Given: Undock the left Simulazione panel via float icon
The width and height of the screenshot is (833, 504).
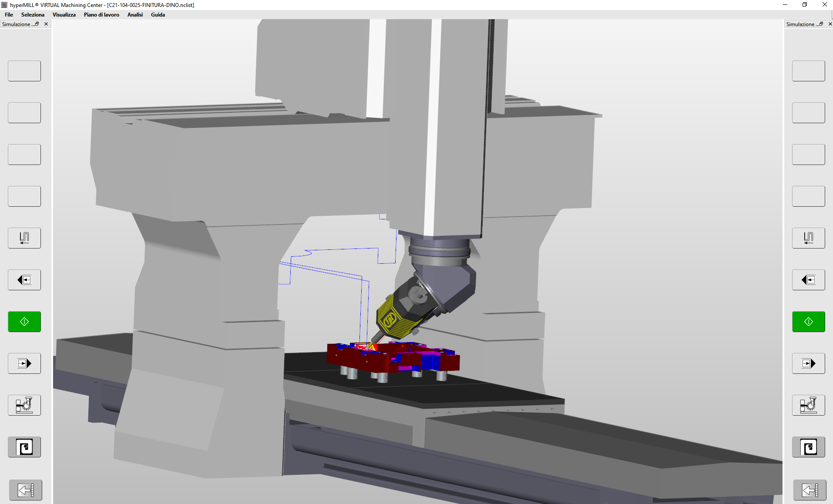Looking at the screenshot, I should click(37, 24).
